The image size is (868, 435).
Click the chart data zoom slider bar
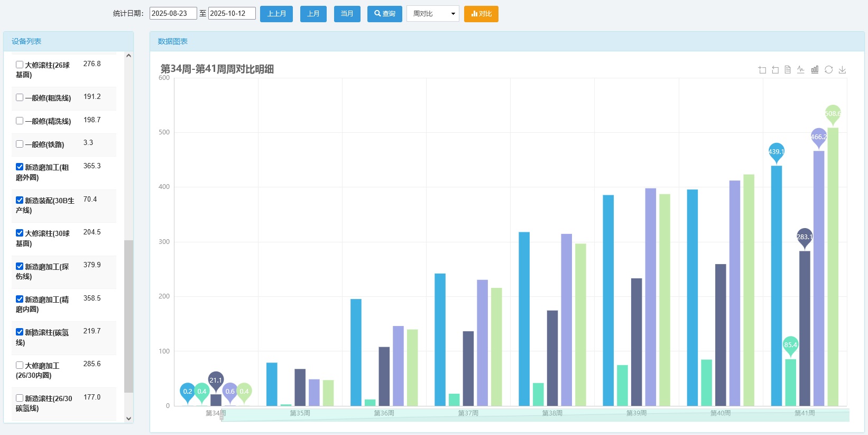pos(535,415)
